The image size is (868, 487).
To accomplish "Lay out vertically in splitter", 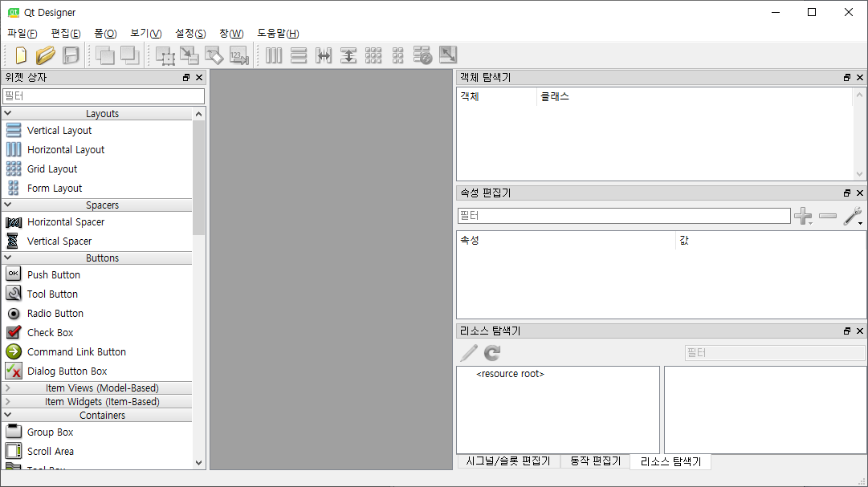I will [x=348, y=55].
